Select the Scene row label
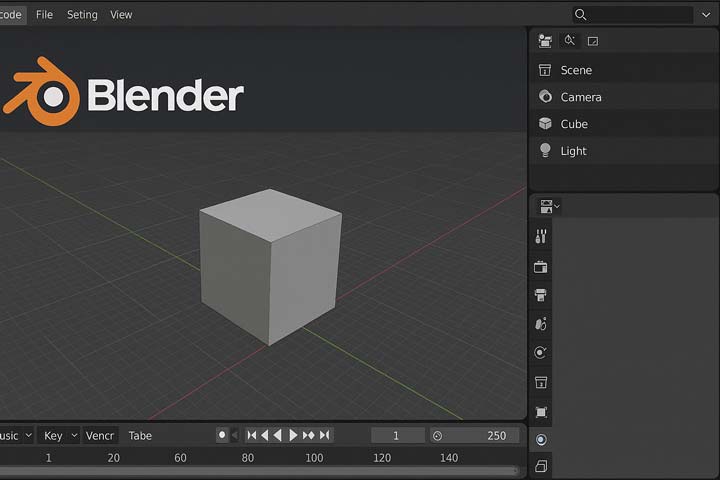 coord(576,70)
